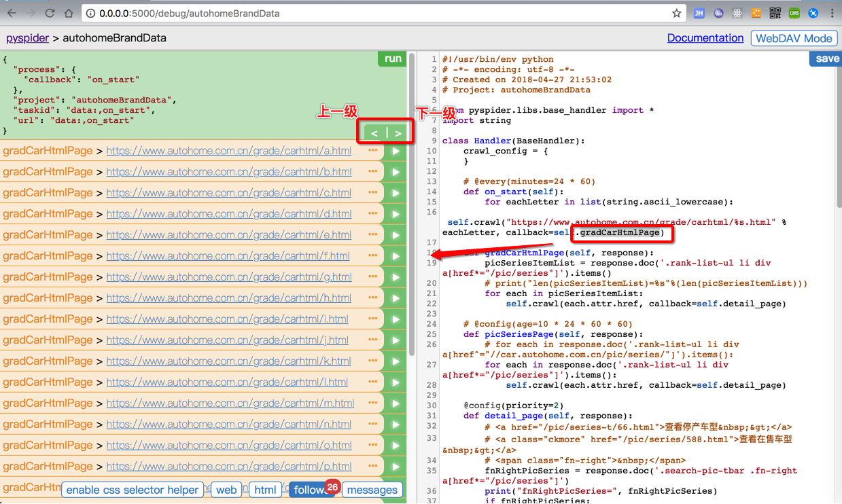Image resolution: width=842 pixels, height=504 pixels.
Task: Run the task for carhtml/c.html
Action: pyautogui.click(x=396, y=193)
